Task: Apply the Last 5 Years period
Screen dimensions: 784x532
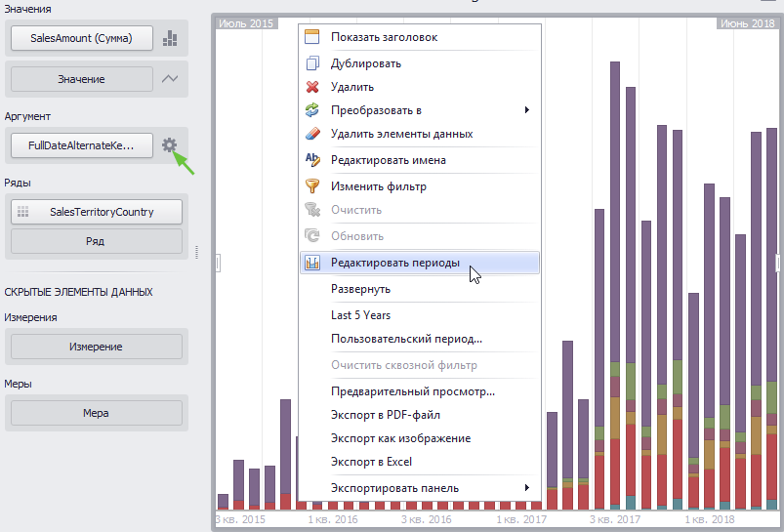Action: (420, 315)
